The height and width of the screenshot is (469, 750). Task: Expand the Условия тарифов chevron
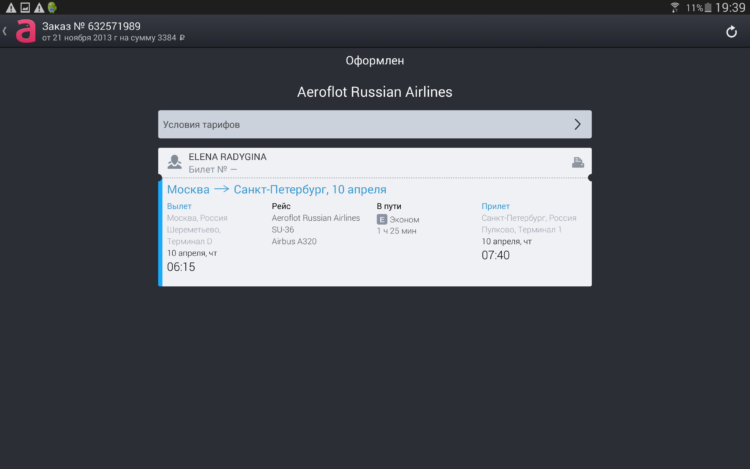click(x=577, y=125)
